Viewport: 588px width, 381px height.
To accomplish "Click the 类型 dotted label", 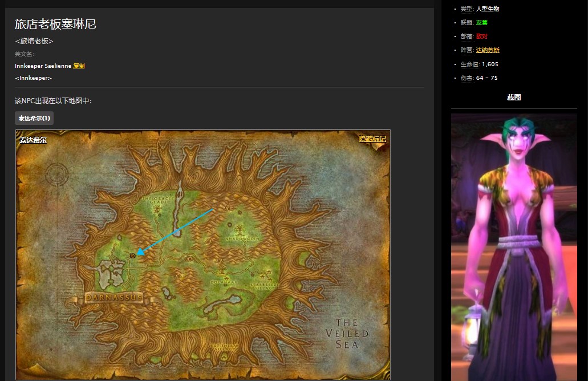I will pyautogui.click(x=467, y=9).
